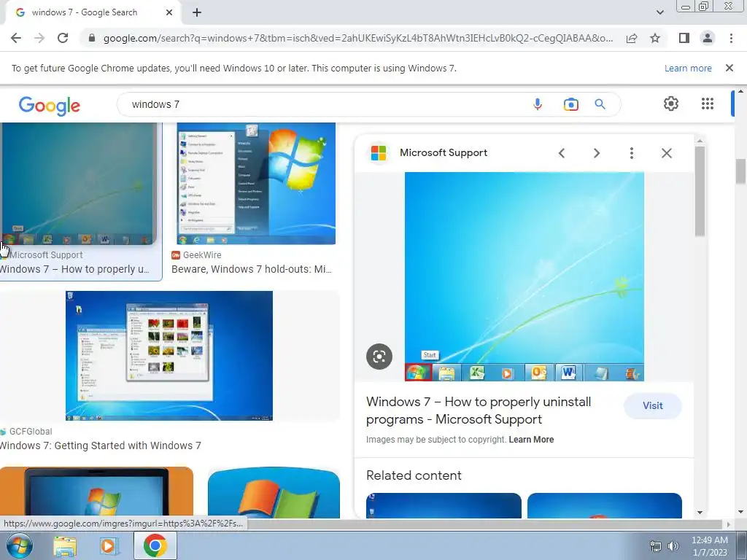Image resolution: width=747 pixels, height=560 pixels.
Task: Activate Google Lens on previewed image
Action: click(379, 356)
